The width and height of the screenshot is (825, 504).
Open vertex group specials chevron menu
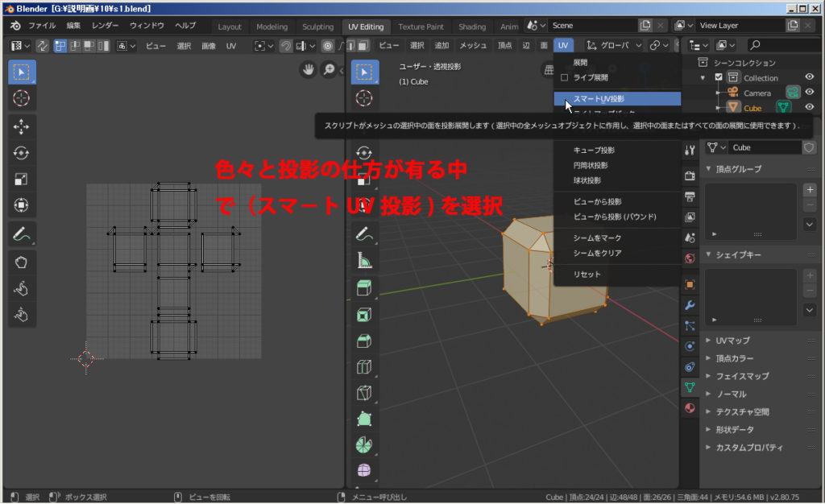click(809, 225)
